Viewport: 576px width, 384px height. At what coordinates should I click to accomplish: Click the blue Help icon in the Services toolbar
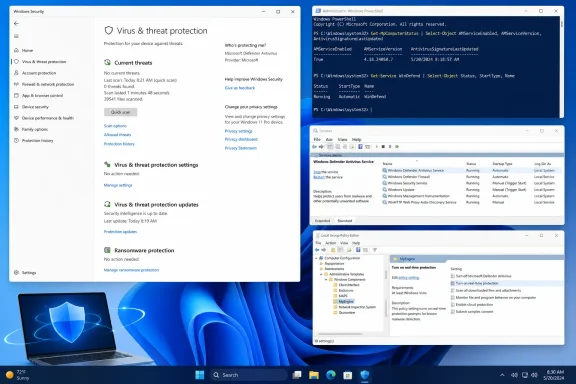pyautogui.click(x=360, y=147)
